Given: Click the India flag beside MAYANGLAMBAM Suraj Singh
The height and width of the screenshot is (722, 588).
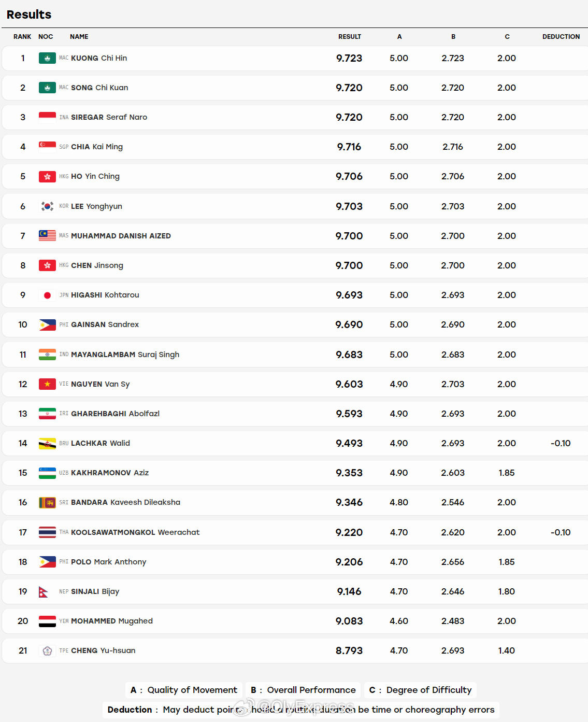Looking at the screenshot, I should 47,355.
